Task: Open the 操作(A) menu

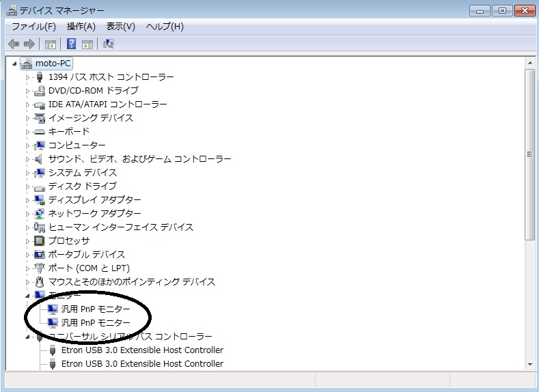Action: pyautogui.click(x=81, y=27)
